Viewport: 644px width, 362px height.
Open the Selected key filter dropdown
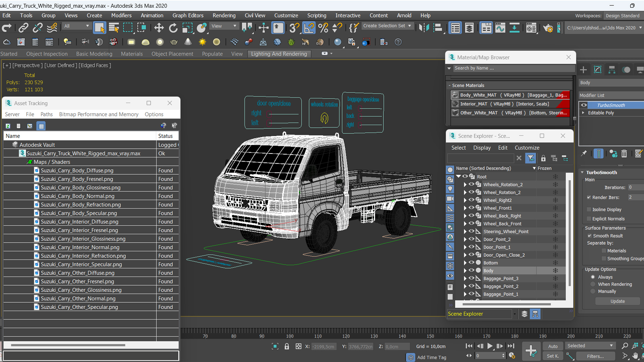tap(590, 346)
